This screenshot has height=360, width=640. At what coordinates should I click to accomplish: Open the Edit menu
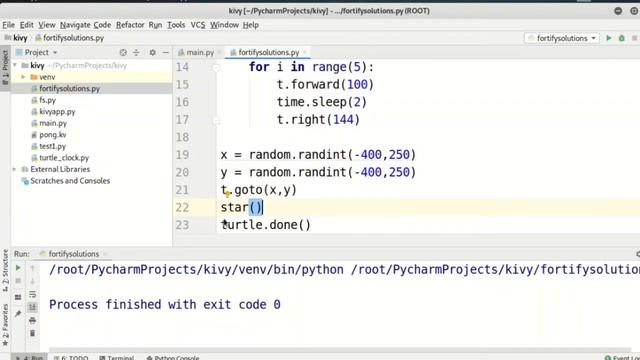(x=27, y=25)
